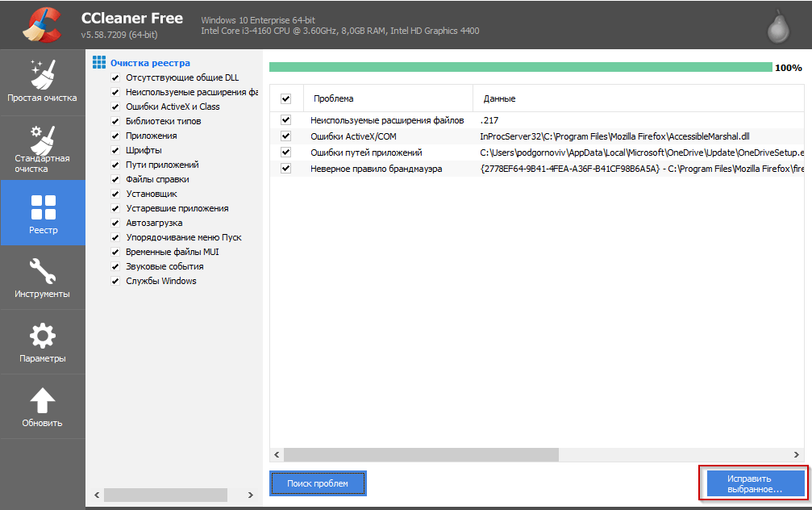Open the Параметры settings section
Image resolution: width=812 pixels, height=510 pixels.
pyautogui.click(x=43, y=342)
